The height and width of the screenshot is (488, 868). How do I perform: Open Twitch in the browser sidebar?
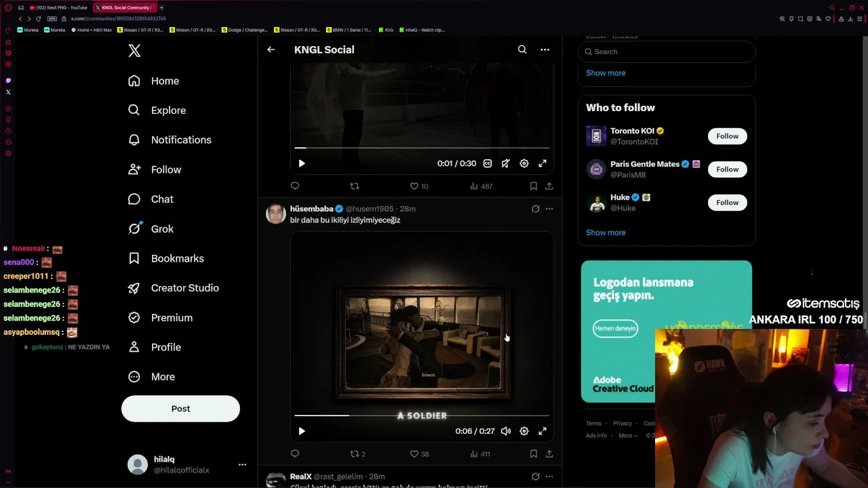8,81
